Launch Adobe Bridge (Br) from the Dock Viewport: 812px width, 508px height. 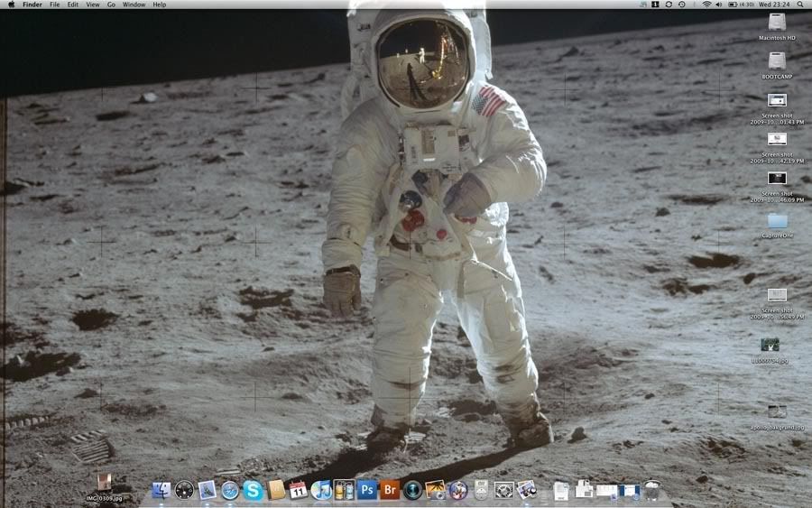[390, 489]
